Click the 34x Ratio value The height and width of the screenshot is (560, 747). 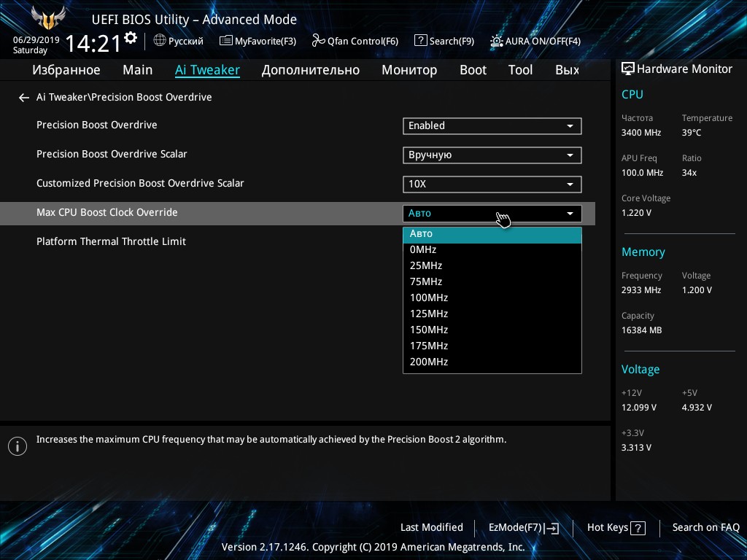point(689,173)
